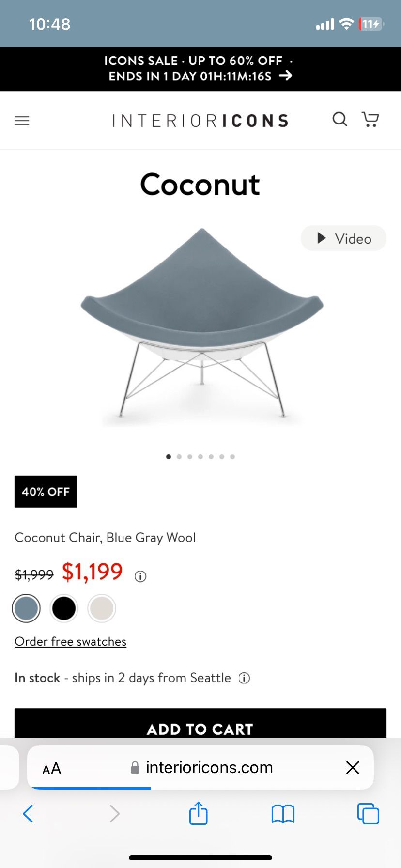Click the price info icon
The height and width of the screenshot is (868, 401).
[x=140, y=576]
